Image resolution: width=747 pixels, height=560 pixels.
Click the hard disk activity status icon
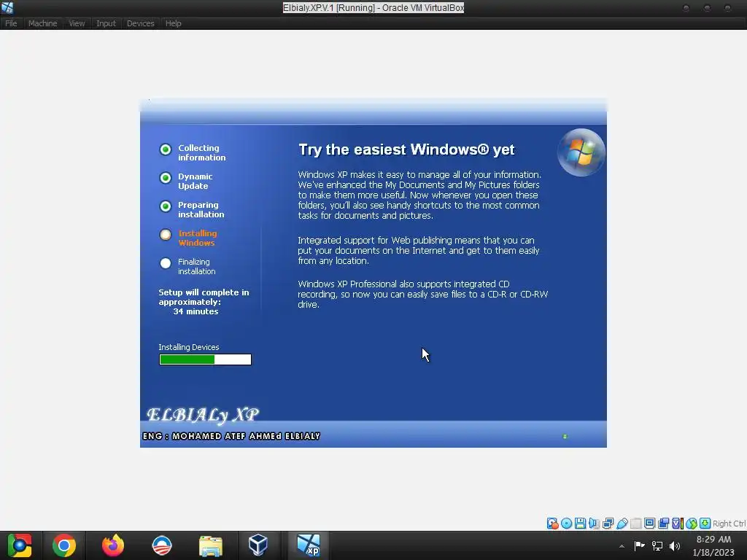(553, 524)
